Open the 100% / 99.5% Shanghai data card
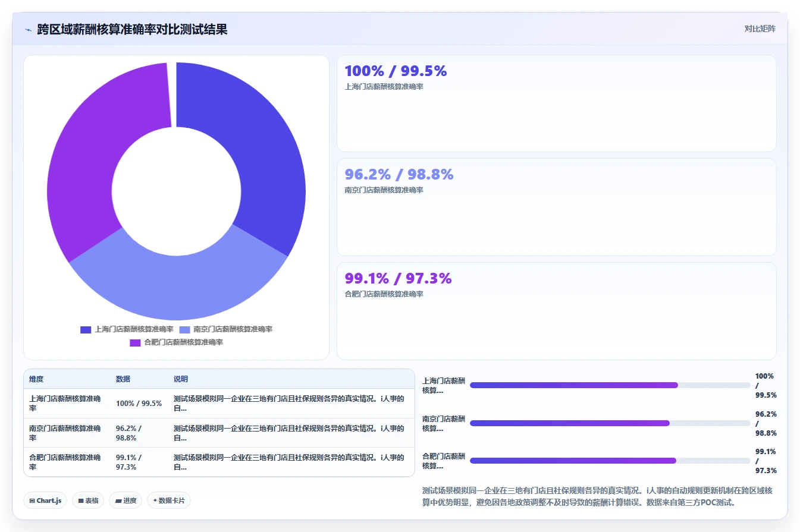Viewport: 800px width, 532px height. [557, 103]
